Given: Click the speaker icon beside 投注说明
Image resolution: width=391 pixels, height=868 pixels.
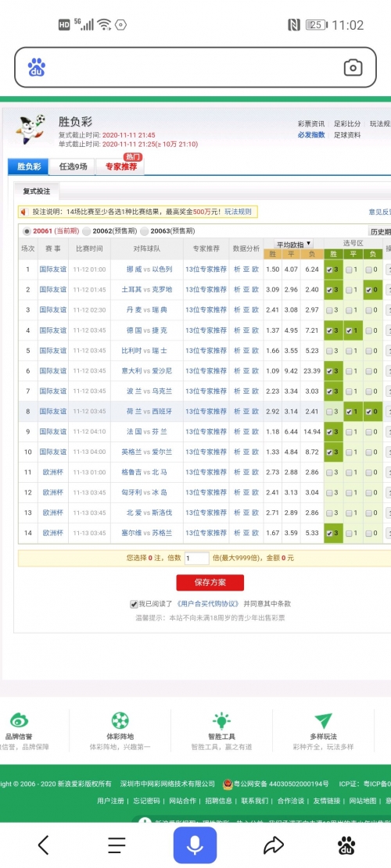Looking at the screenshot, I should click(23, 212).
